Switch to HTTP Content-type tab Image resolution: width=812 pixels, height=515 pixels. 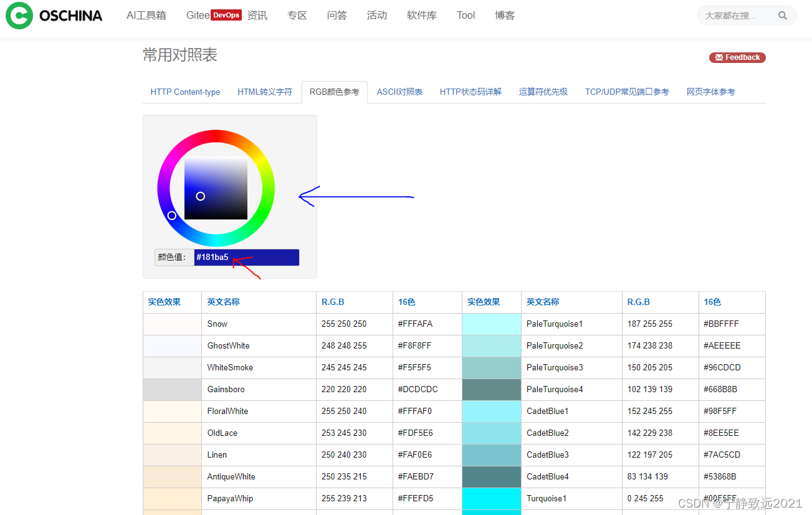point(185,92)
